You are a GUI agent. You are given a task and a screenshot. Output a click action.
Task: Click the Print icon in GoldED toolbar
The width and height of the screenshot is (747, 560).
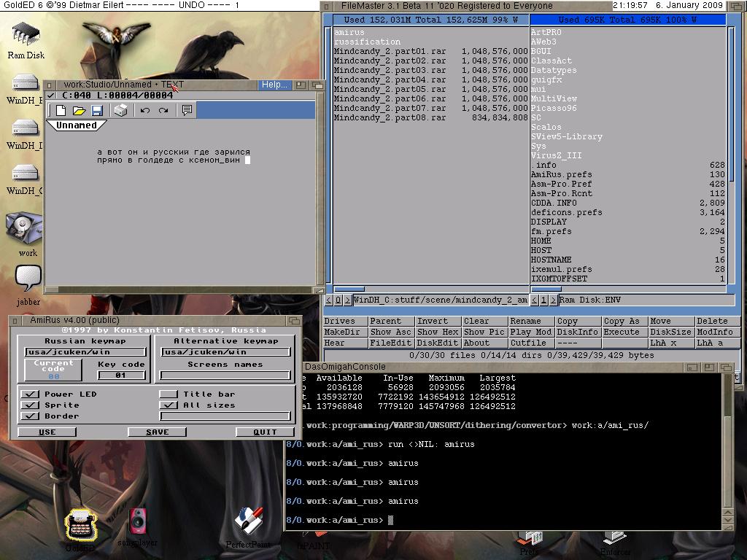pyautogui.click(x=121, y=111)
